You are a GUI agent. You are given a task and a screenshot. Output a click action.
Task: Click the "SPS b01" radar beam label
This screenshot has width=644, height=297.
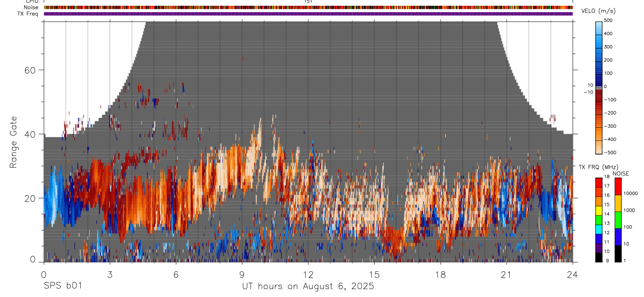[62, 287]
